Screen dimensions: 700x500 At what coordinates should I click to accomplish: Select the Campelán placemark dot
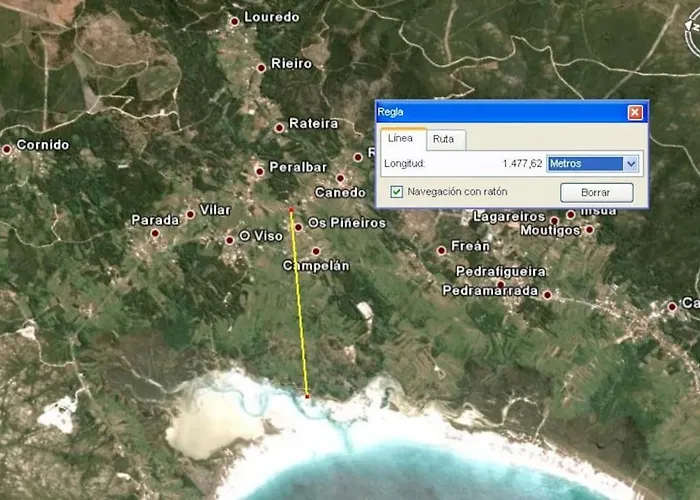pos(316,252)
